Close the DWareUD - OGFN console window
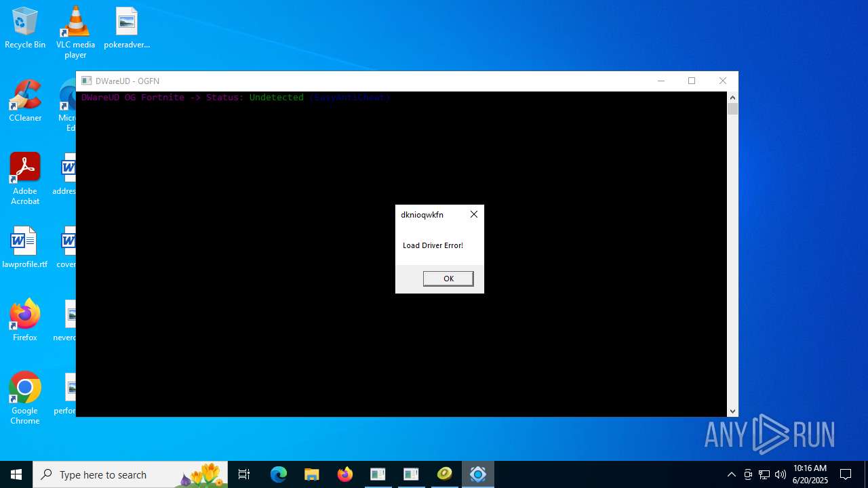Screen dimensions: 868x488 [723, 81]
